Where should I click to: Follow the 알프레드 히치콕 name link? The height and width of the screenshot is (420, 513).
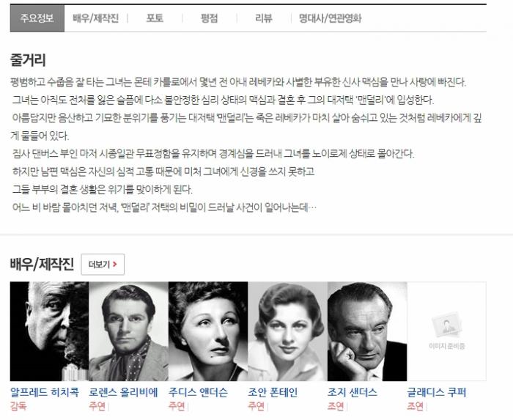click(45, 392)
